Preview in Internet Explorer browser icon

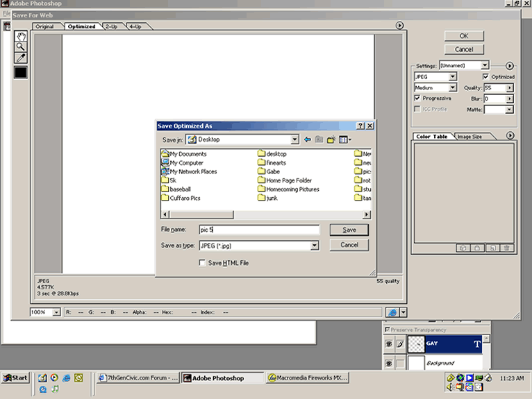point(392,312)
